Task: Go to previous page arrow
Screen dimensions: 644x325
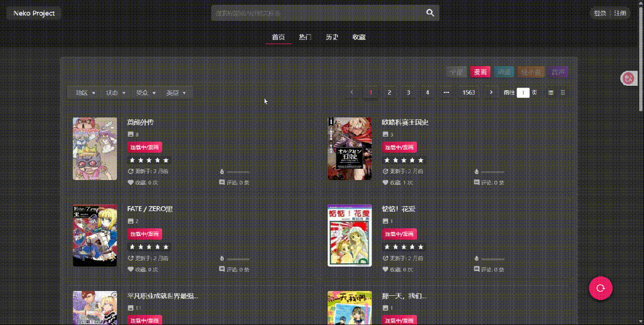Action: coord(352,92)
